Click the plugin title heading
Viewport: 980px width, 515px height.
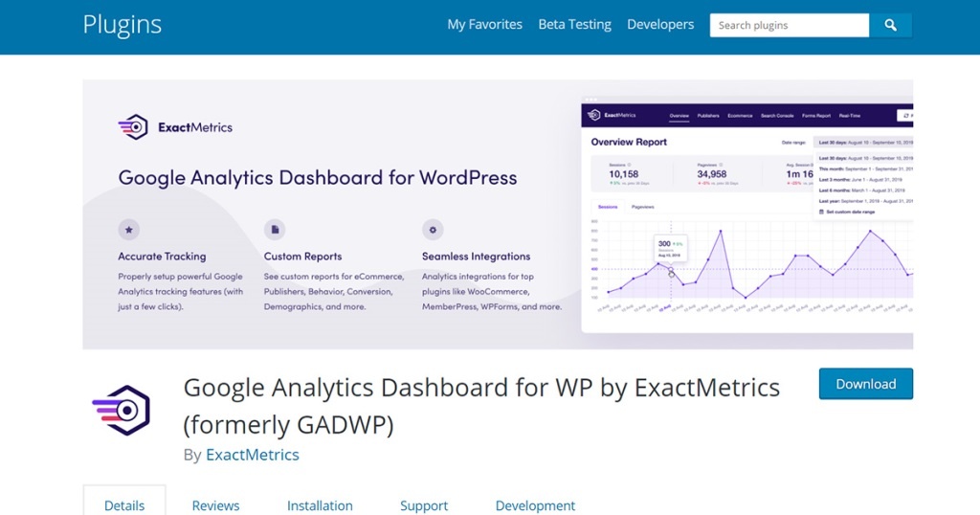coord(481,406)
